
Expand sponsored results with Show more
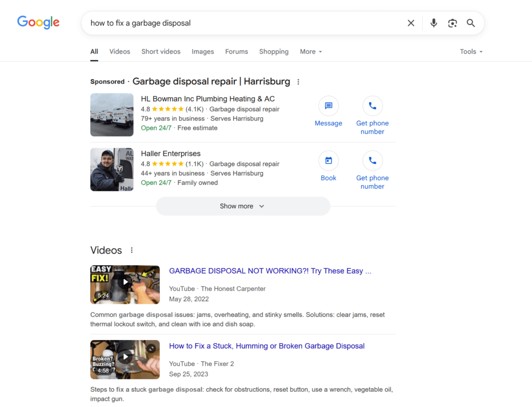click(x=243, y=206)
